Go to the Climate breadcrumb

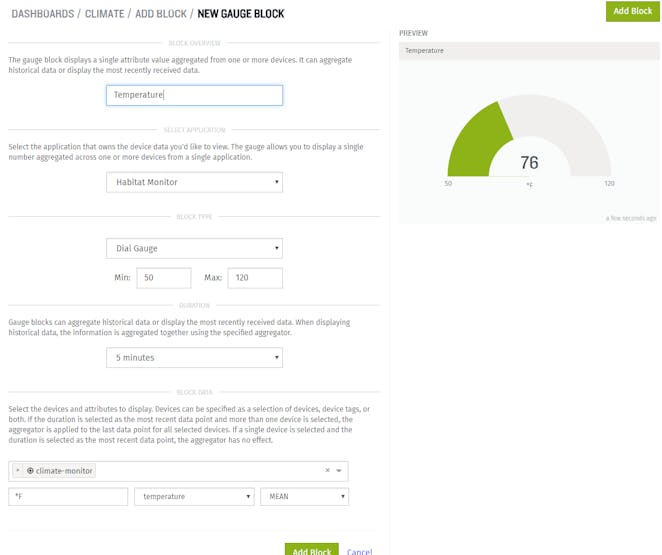105,14
